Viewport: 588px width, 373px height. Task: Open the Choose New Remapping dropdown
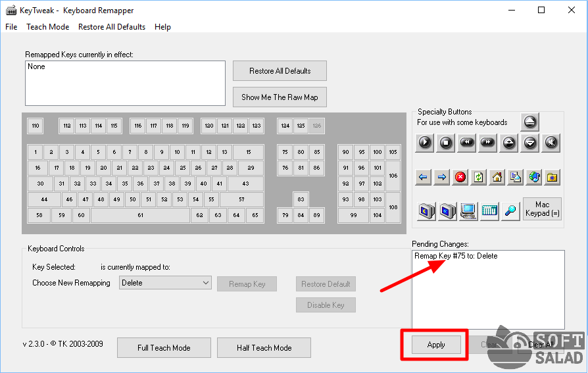pyautogui.click(x=164, y=283)
